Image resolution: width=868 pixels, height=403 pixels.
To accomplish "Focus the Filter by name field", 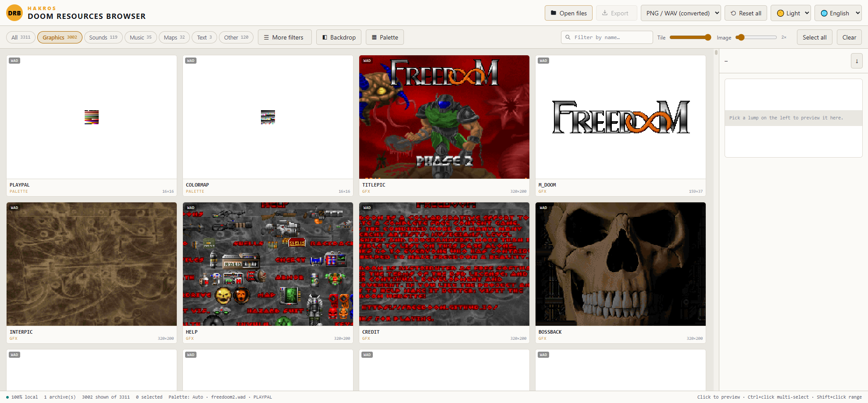I will point(607,37).
